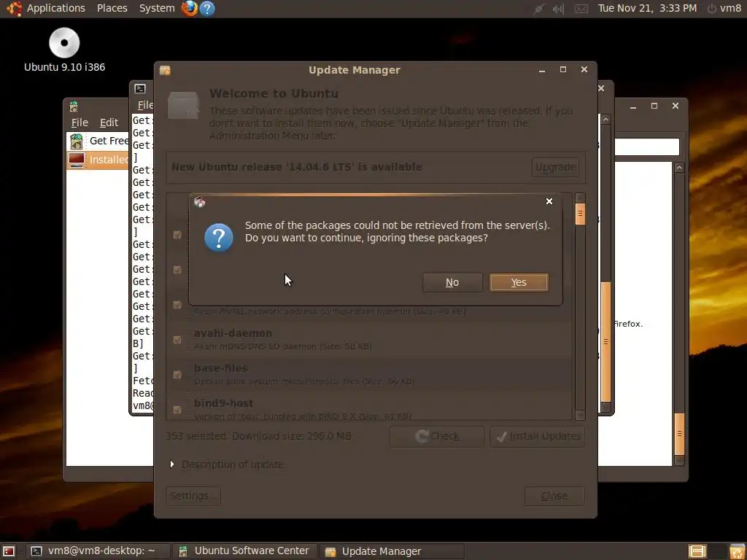Select the base-files package row
This screenshot has width=747, height=560.
coord(370,375)
